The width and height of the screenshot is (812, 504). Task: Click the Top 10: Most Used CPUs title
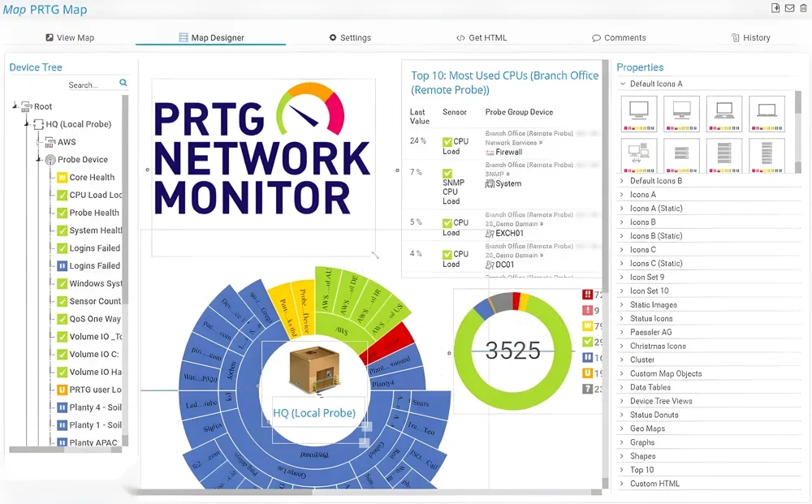pos(504,83)
